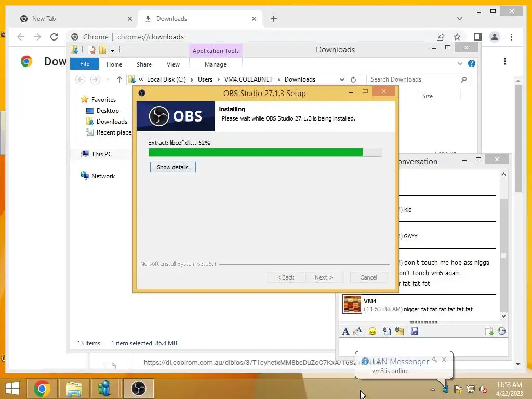
Task: Open Explorer help question mark icon
Action: [471, 63]
